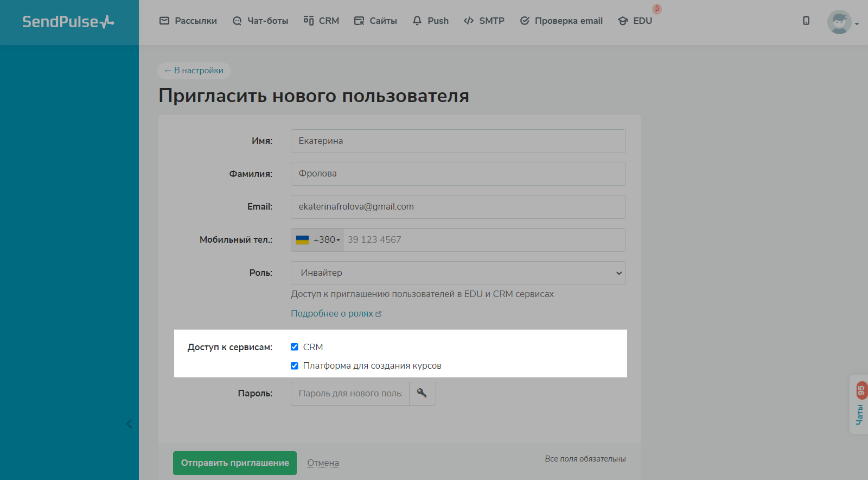Click the SendPulse logo
The width and height of the screenshot is (868, 480).
pos(68,22)
